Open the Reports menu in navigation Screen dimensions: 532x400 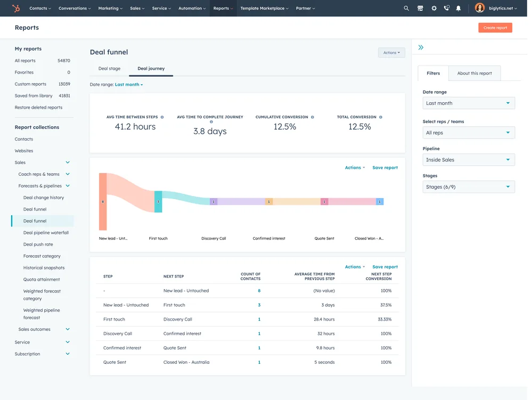click(x=223, y=8)
